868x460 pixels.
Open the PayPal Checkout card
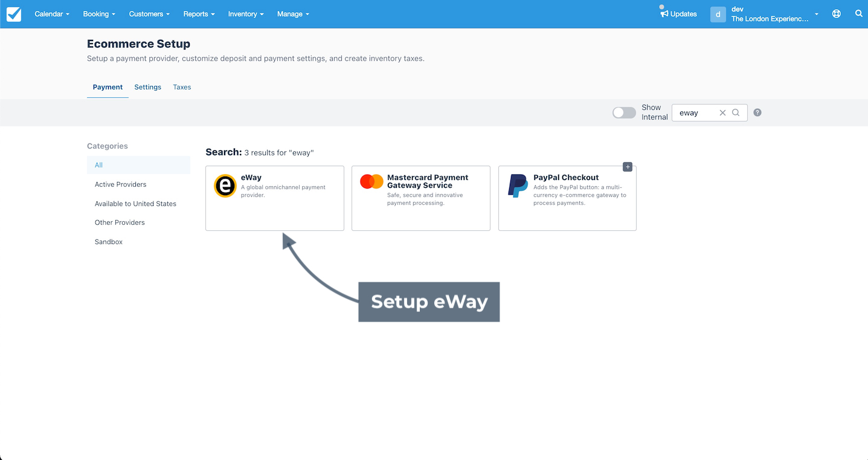tap(567, 198)
